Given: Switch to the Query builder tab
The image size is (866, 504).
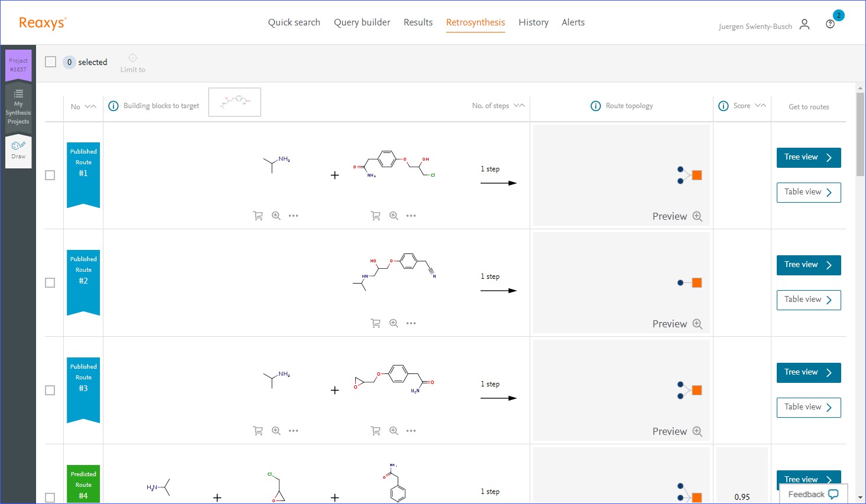Looking at the screenshot, I should click(362, 22).
